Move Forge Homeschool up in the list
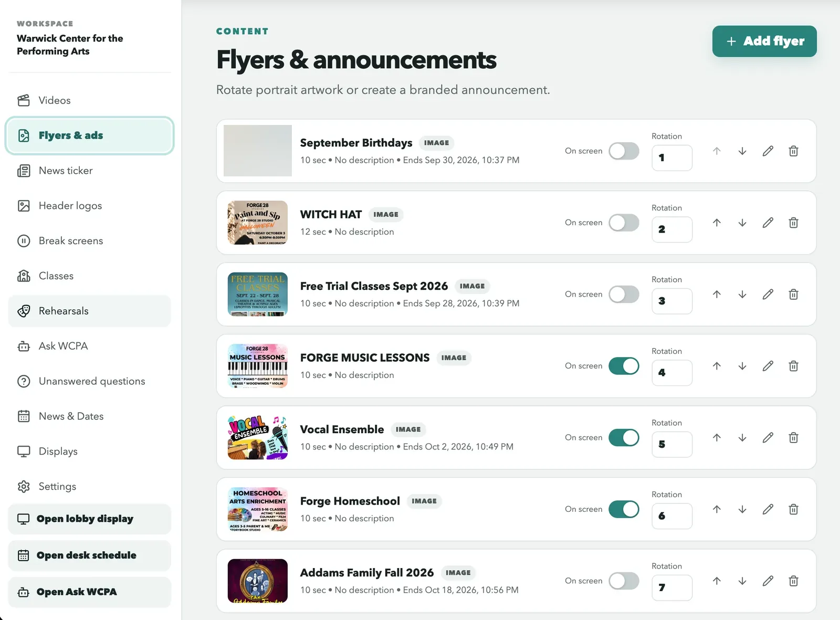840x620 pixels. (x=717, y=509)
